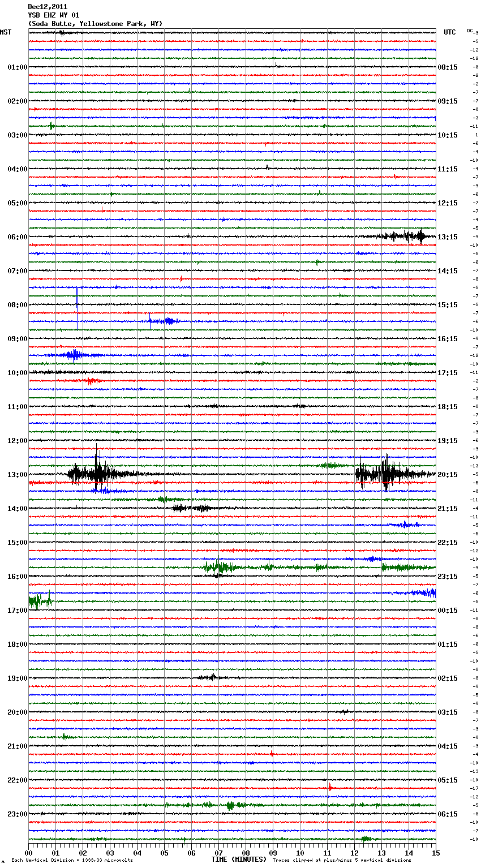Click the '17:15' UTC time label
Image resolution: width=481 pixels, height=868 pixels.
(448, 373)
